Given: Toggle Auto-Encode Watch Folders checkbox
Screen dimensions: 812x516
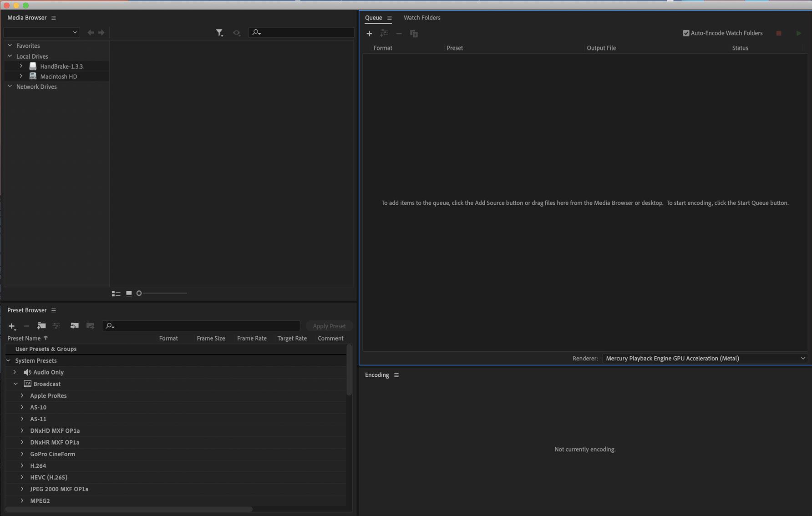Looking at the screenshot, I should pyautogui.click(x=686, y=33).
